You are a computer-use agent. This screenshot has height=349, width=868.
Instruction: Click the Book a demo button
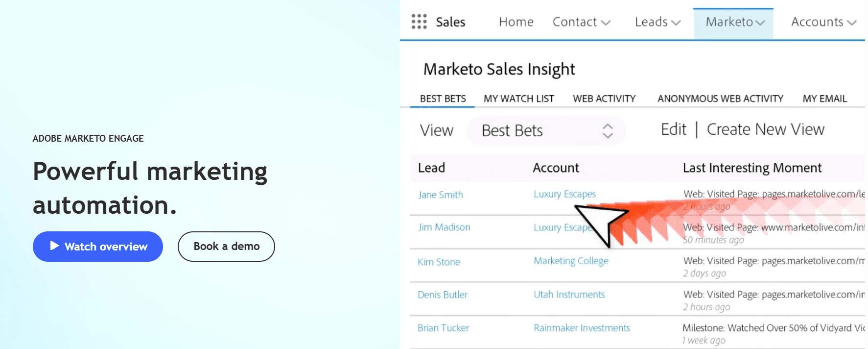pyautogui.click(x=226, y=247)
